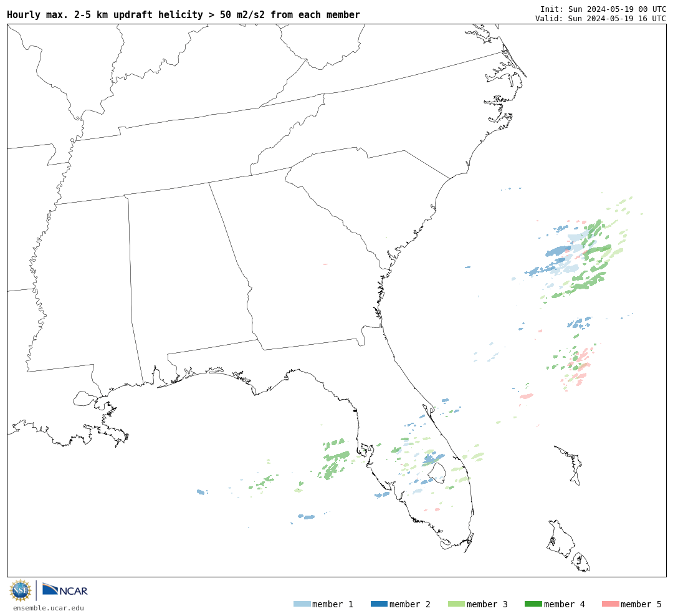
Task: Click the 'Hourly max. 2-5 km updraft helicity' title
Action: click(183, 15)
